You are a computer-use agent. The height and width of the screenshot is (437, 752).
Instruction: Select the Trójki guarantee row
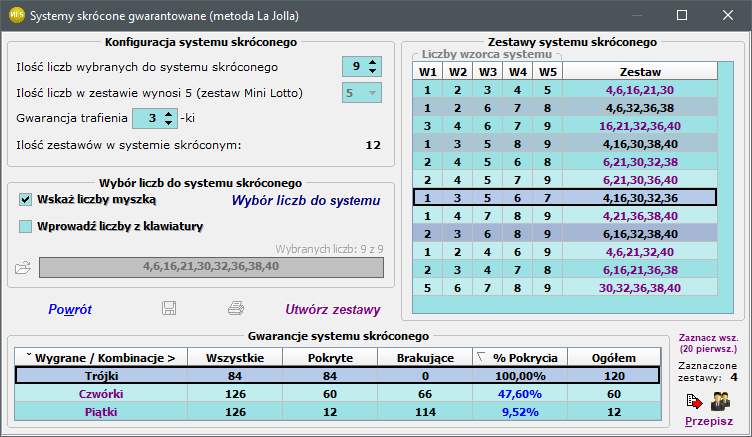tap(338, 376)
